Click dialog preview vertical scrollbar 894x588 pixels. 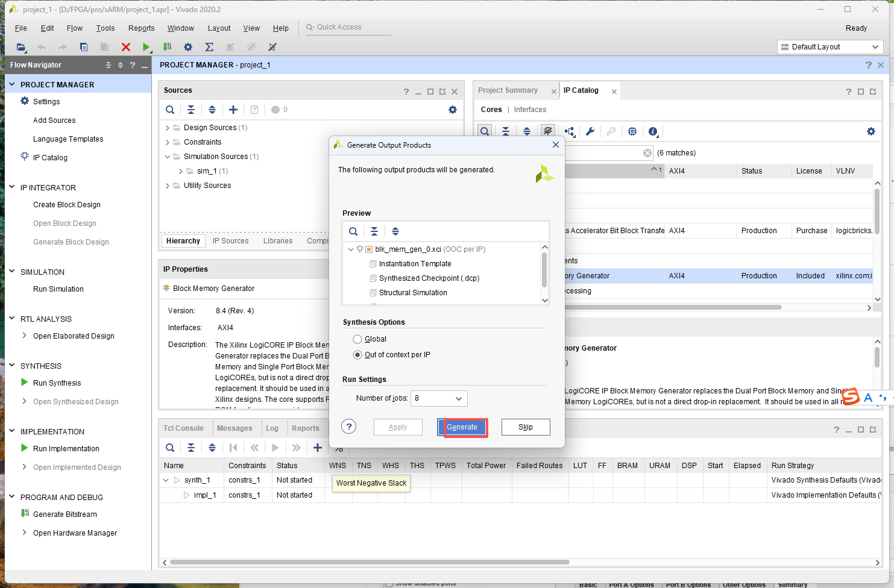tap(544, 270)
